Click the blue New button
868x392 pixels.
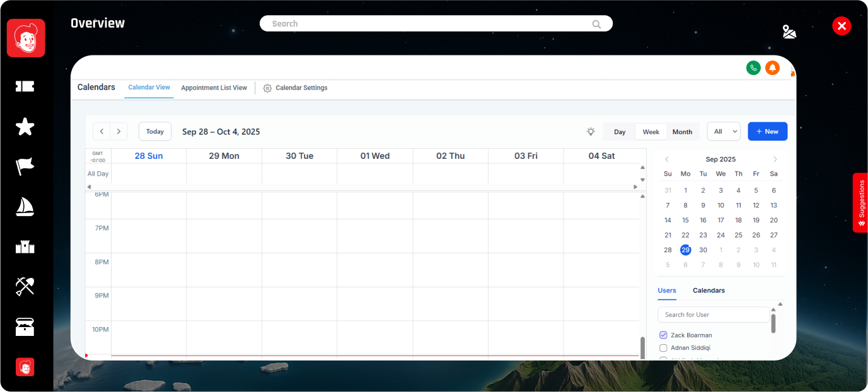click(767, 132)
